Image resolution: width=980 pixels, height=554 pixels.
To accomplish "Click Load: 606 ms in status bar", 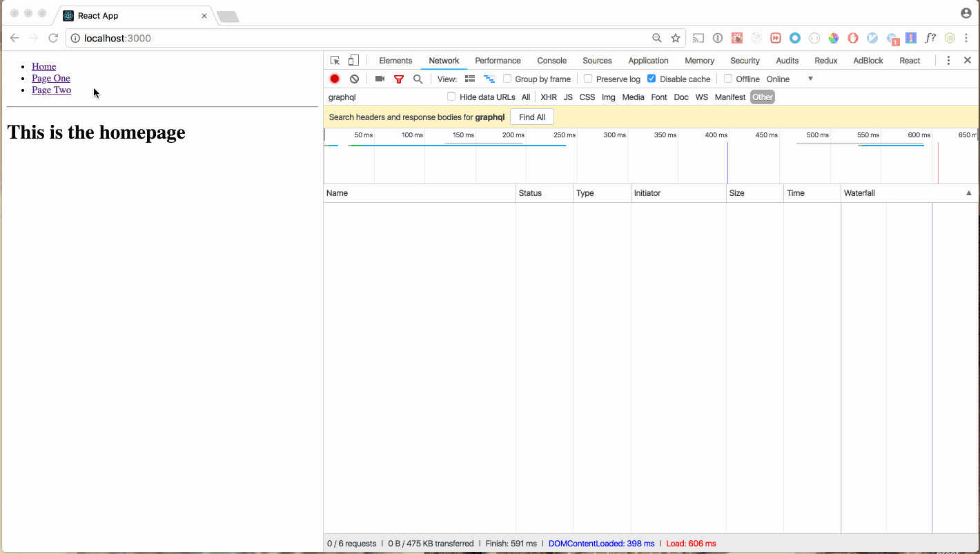I will [691, 544].
